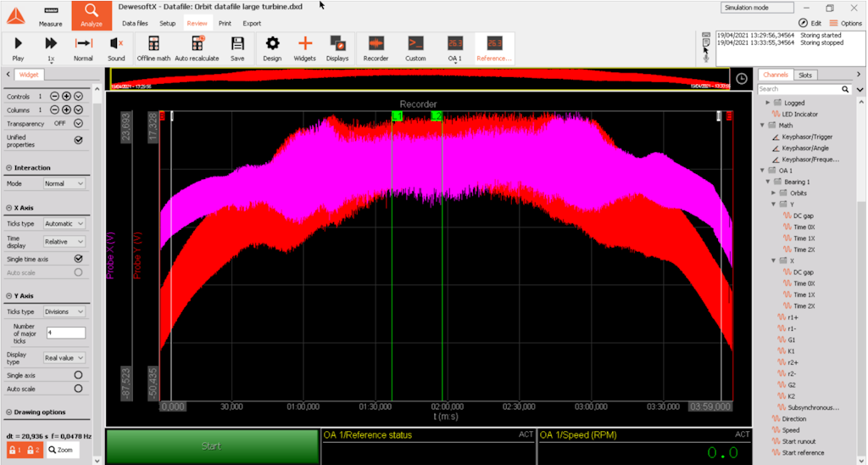Select the LED Incicator channel

pyautogui.click(x=799, y=115)
